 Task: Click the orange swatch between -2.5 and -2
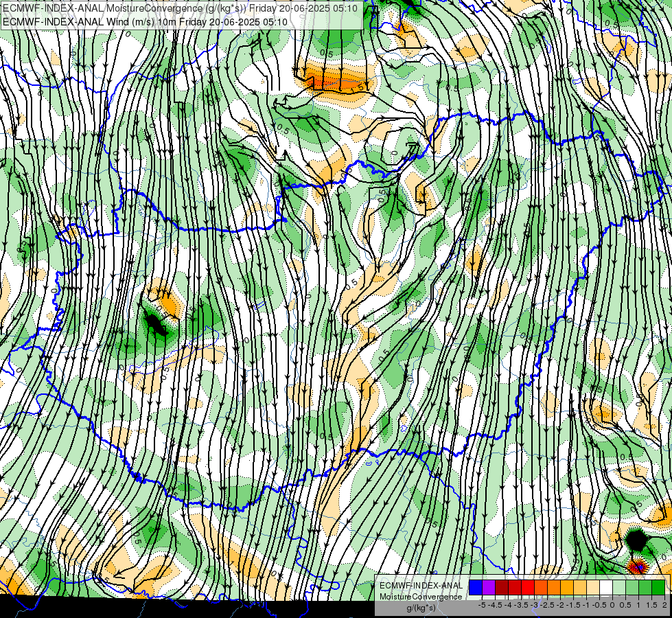click(554, 588)
